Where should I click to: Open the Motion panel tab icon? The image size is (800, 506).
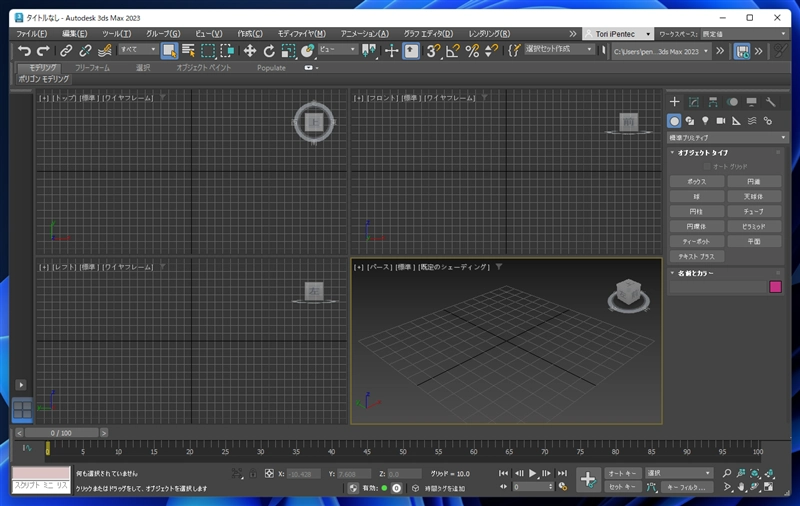coord(732,102)
